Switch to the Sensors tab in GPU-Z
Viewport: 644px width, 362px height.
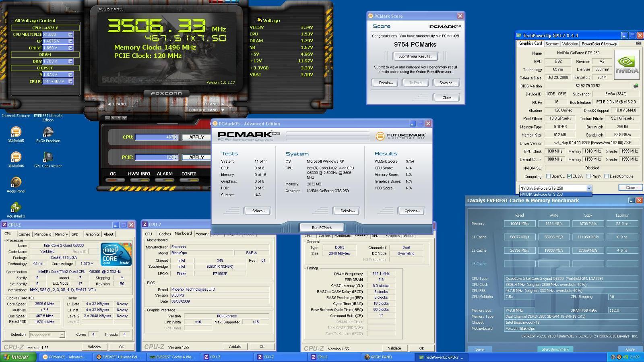tap(552, 44)
